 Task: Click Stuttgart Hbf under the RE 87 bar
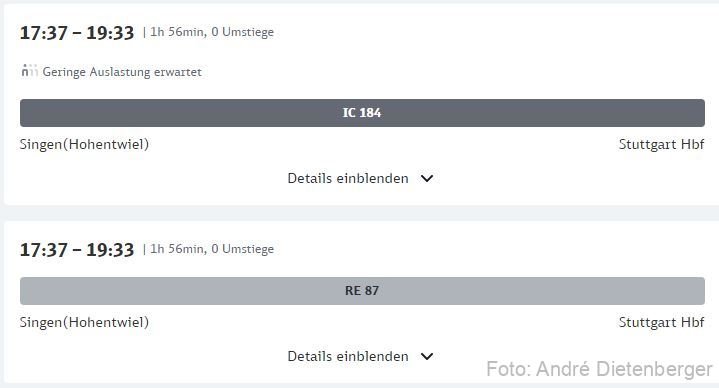click(x=662, y=322)
